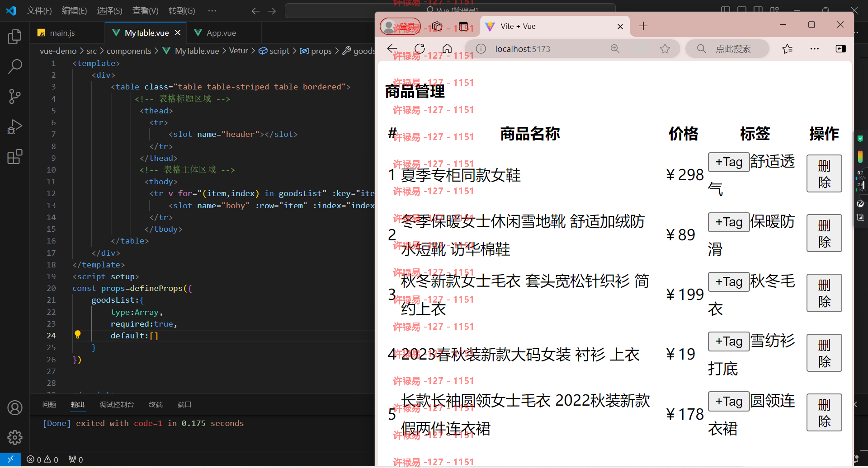The image size is (868, 468).
Task: Toggle browser sidebar panel
Action: [x=841, y=49]
